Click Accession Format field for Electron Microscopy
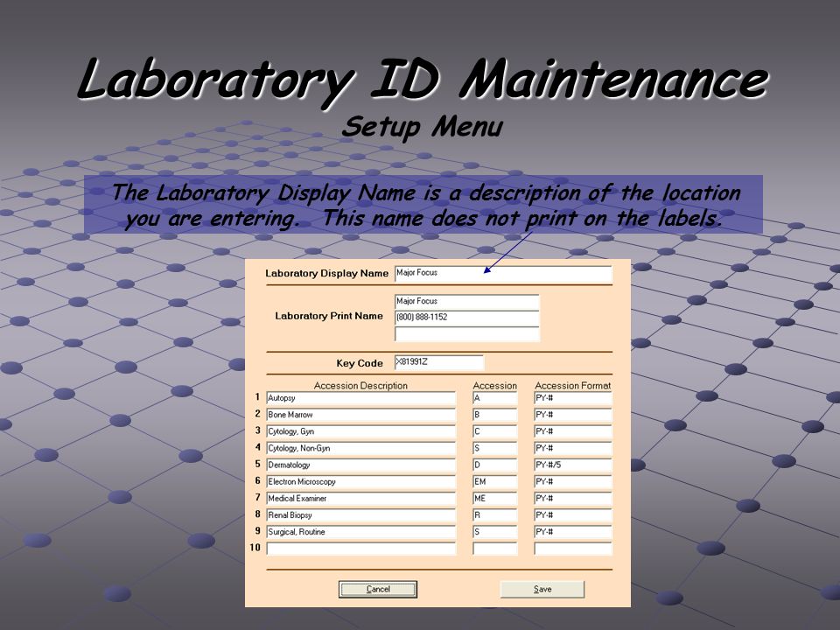 point(572,482)
